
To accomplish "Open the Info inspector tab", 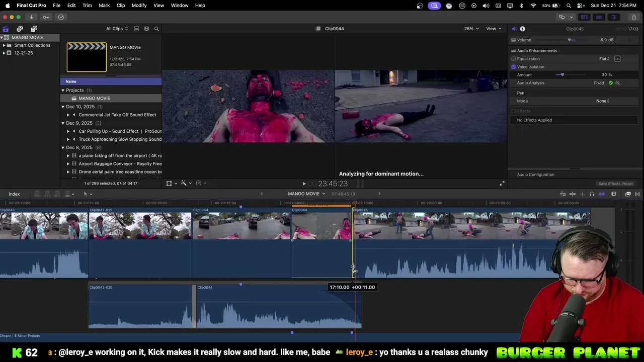I will point(523,29).
